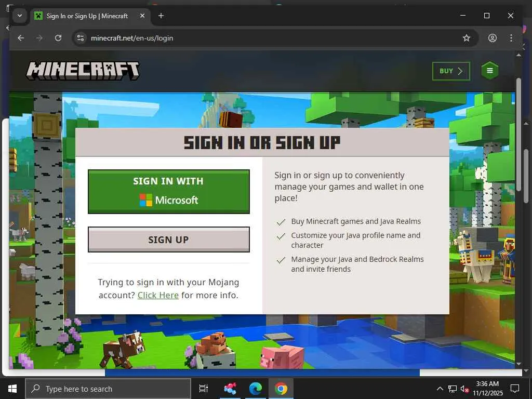Click the BUY button in header

click(451, 71)
